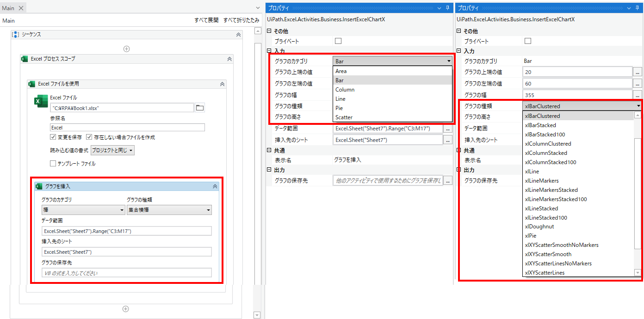This screenshot has height=319, width=644.
Task: Click the up arrow of the designer vertical scrollbar
Action: tap(257, 31)
